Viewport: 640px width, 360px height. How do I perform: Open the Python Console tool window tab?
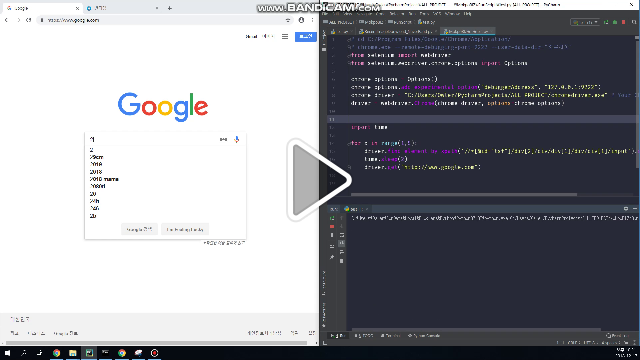click(x=424, y=336)
